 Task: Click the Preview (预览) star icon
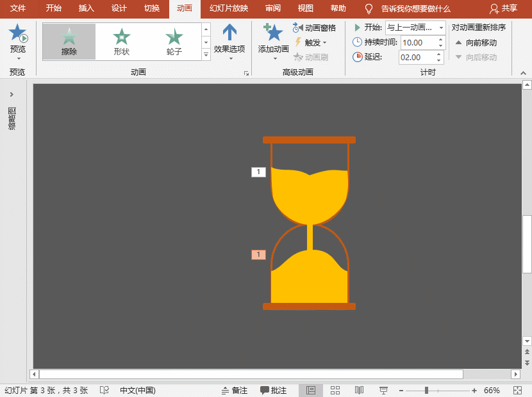pos(18,33)
